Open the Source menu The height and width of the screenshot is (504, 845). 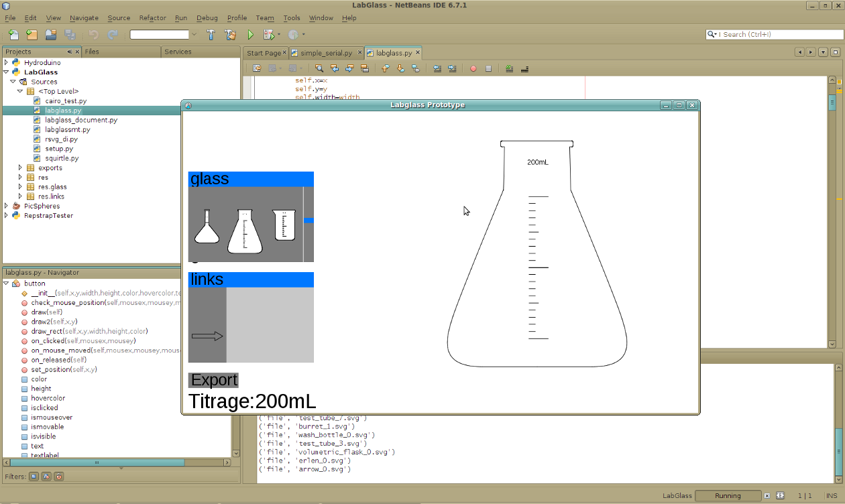[119, 18]
